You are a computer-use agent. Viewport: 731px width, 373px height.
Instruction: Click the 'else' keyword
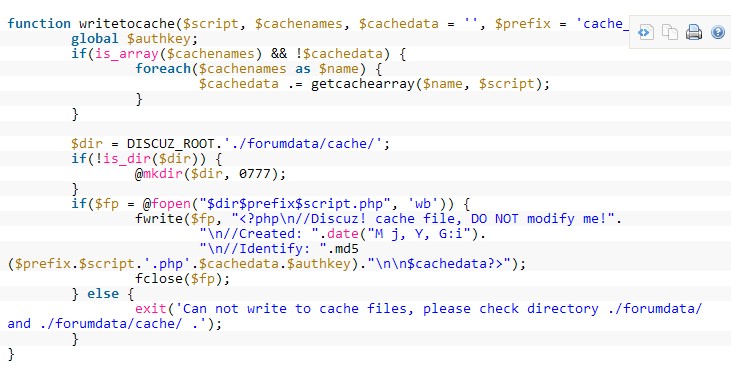pos(103,294)
